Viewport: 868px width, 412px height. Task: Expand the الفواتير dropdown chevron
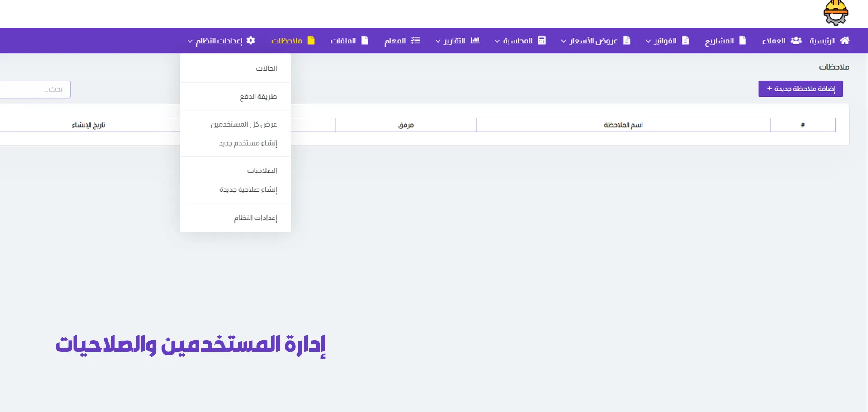pyautogui.click(x=648, y=41)
